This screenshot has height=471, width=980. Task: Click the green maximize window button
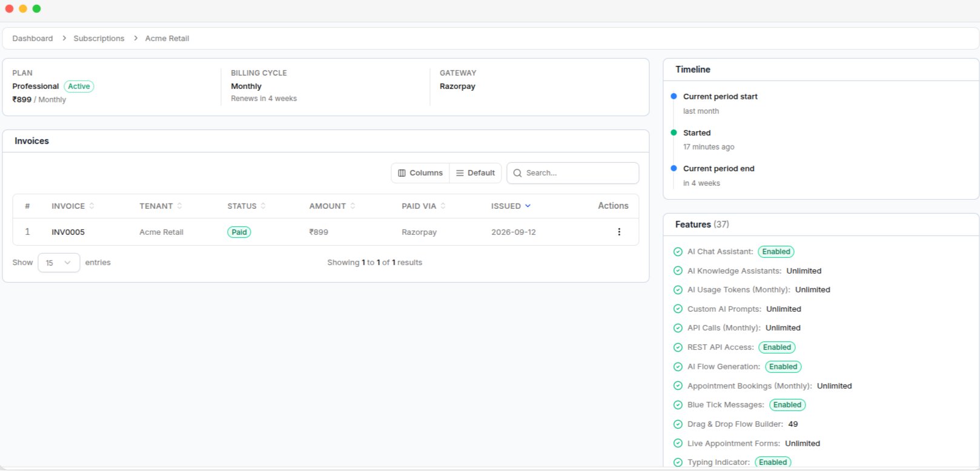(x=36, y=8)
